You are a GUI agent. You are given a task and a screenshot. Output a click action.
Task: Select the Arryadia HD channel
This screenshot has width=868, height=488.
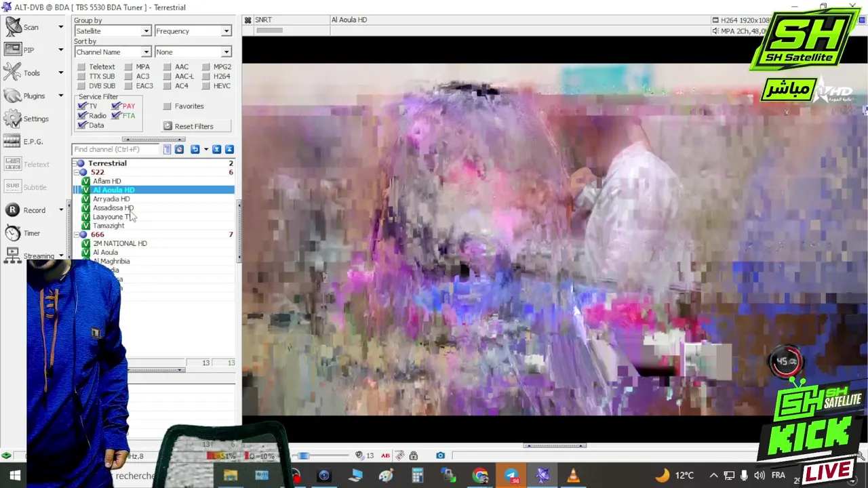coord(111,199)
